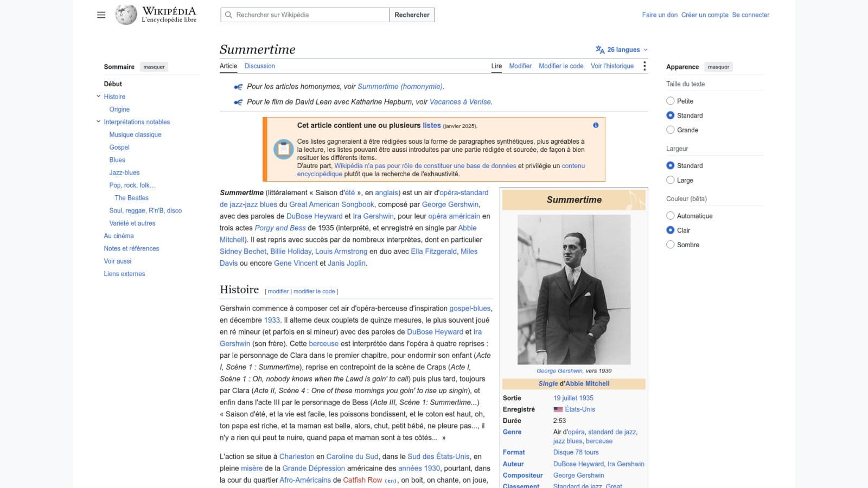Go to Au cinéma in Sommaire

click(x=119, y=236)
